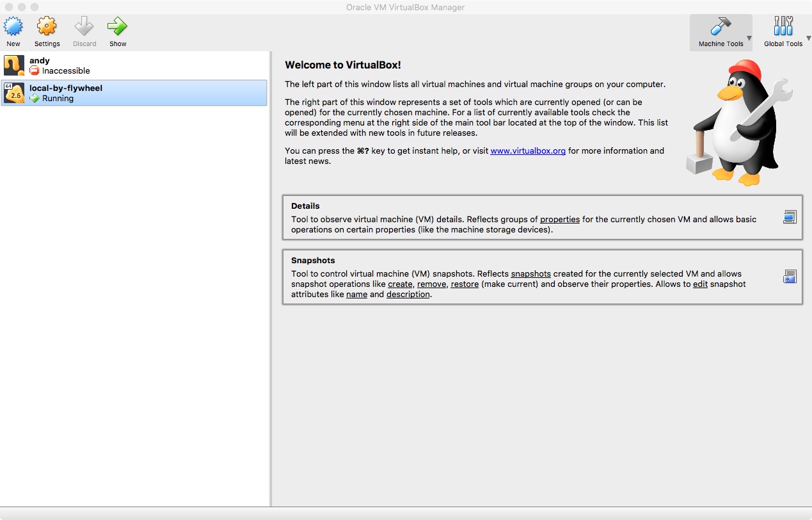Open the Details tool icon
This screenshot has height=520, width=812.
[x=790, y=217]
